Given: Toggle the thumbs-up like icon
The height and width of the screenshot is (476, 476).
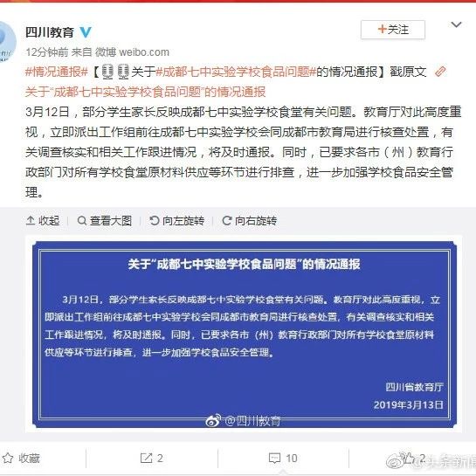Looking at the screenshot, I should point(409,458).
